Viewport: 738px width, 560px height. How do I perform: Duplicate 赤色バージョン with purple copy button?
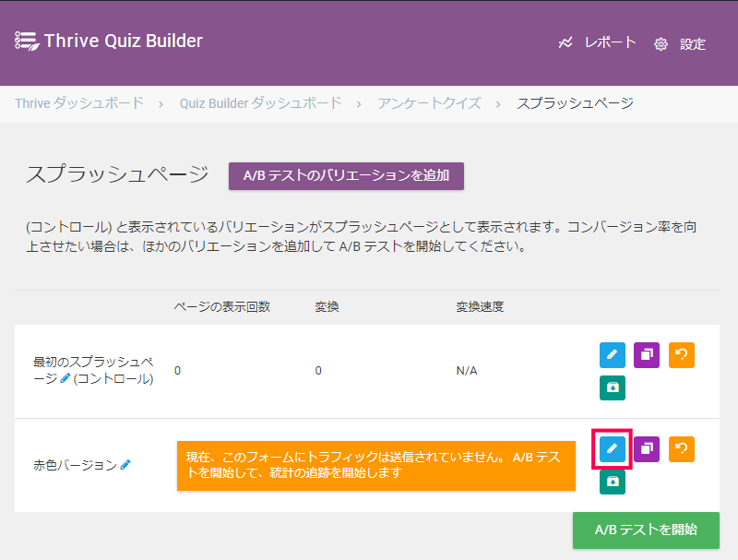647,449
